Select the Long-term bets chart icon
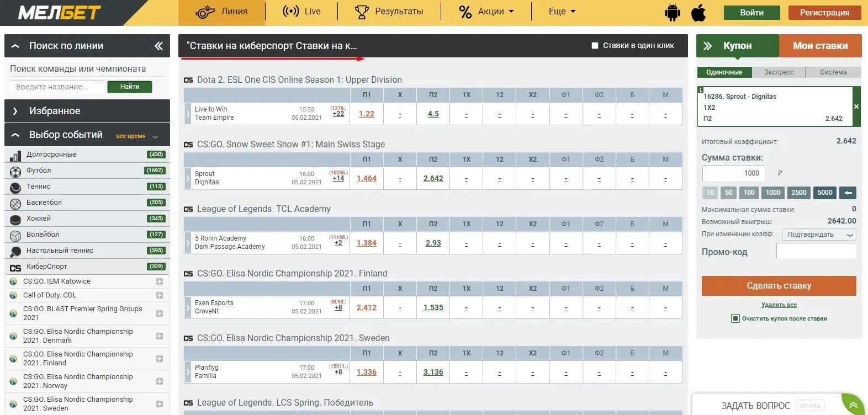The width and height of the screenshot is (868, 415). point(15,155)
